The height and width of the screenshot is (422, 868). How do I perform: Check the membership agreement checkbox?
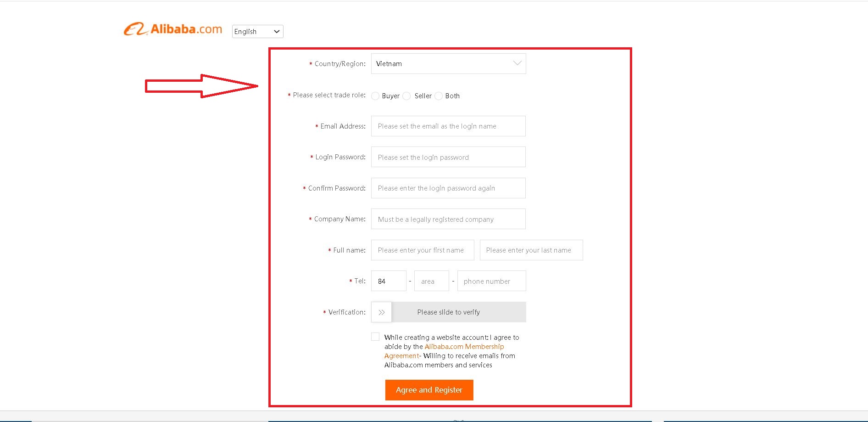pos(375,337)
